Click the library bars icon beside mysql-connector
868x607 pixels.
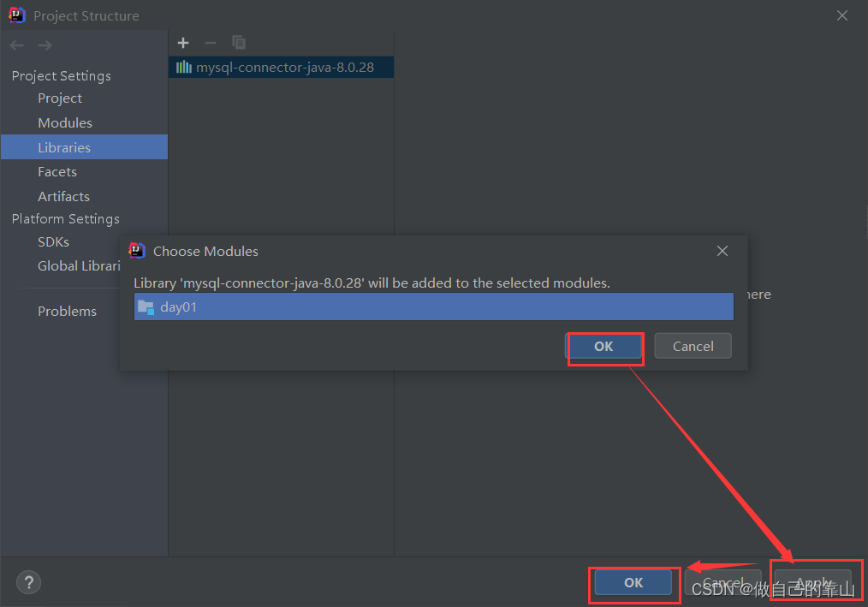184,68
